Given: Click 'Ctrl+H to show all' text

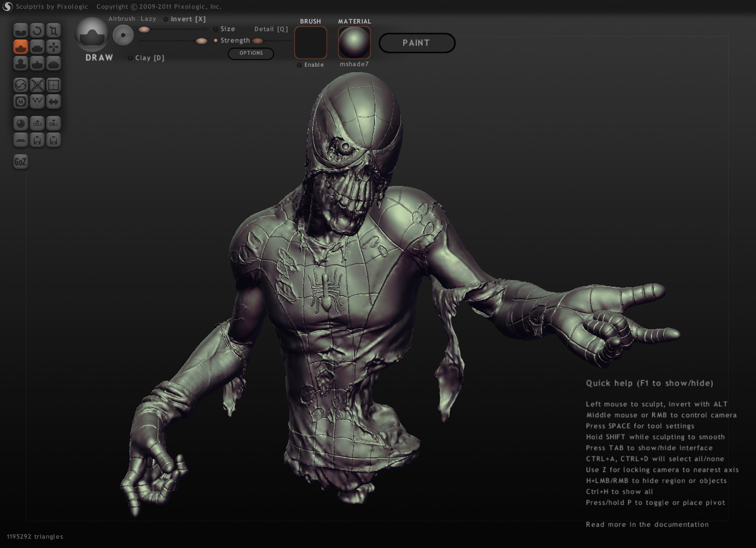Looking at the screenshot, I should click(x=620, y=492).
